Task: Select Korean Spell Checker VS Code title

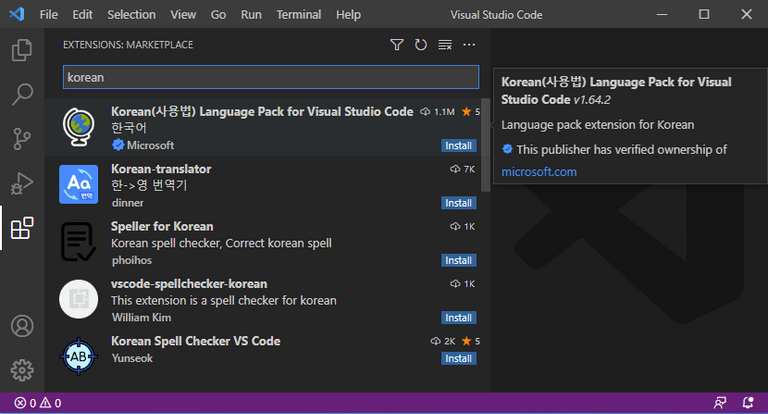Action: 195,341
